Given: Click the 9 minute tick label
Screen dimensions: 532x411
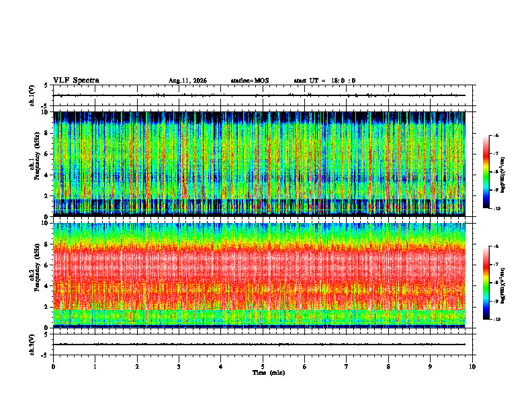Looking at the screenshot, I should tap(430, 367).
